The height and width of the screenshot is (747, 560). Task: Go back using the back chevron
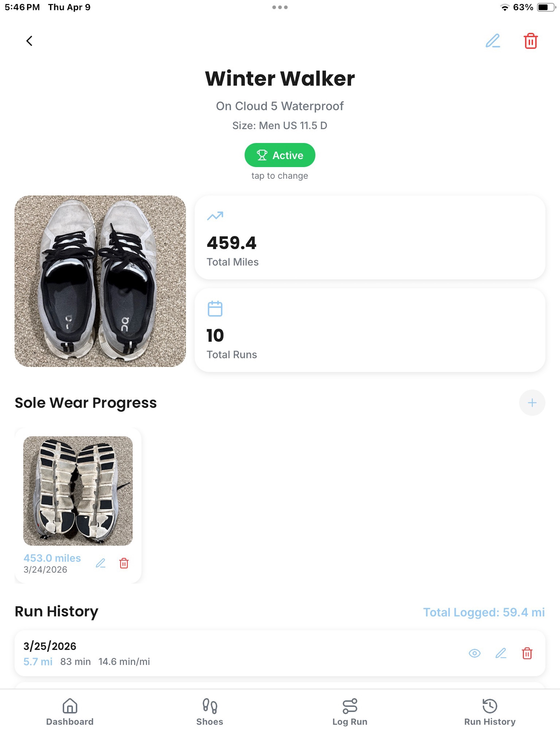click(x=29, y=41)
